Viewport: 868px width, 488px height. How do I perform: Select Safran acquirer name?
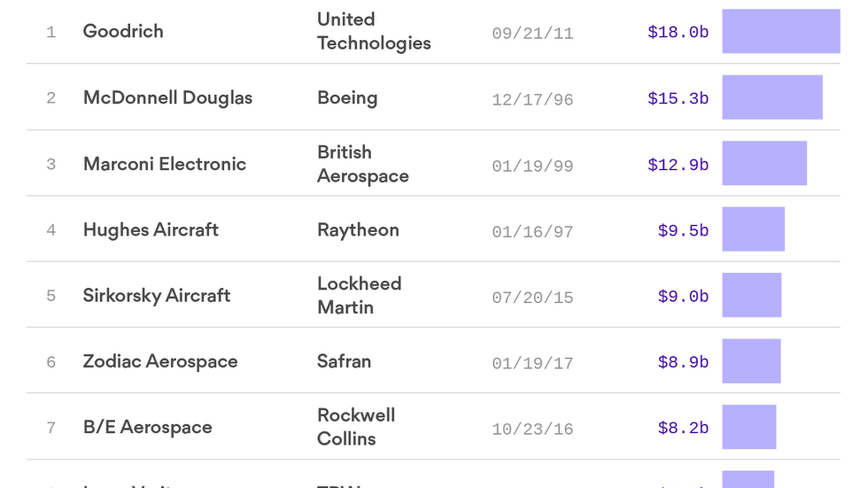tap(344, 361)
